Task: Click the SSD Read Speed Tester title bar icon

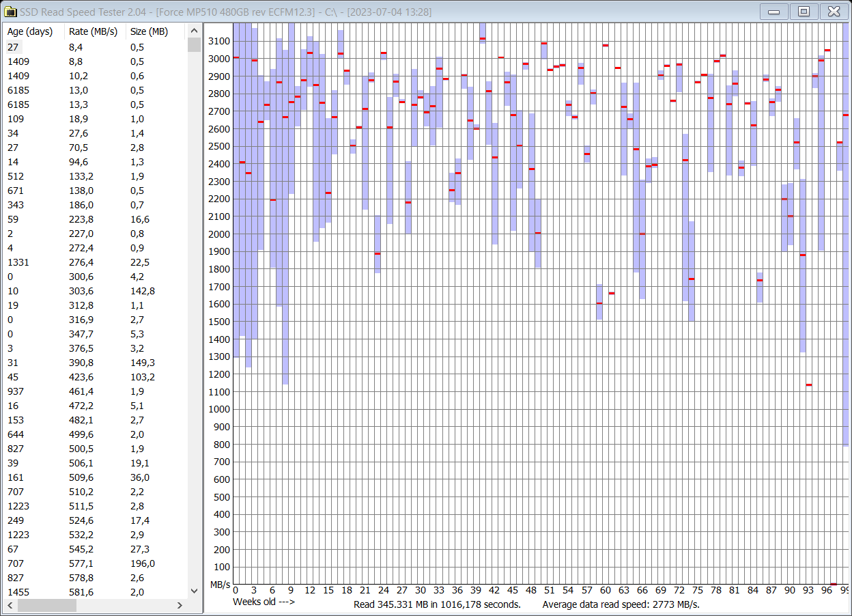Action: click(x=11, y=12)
